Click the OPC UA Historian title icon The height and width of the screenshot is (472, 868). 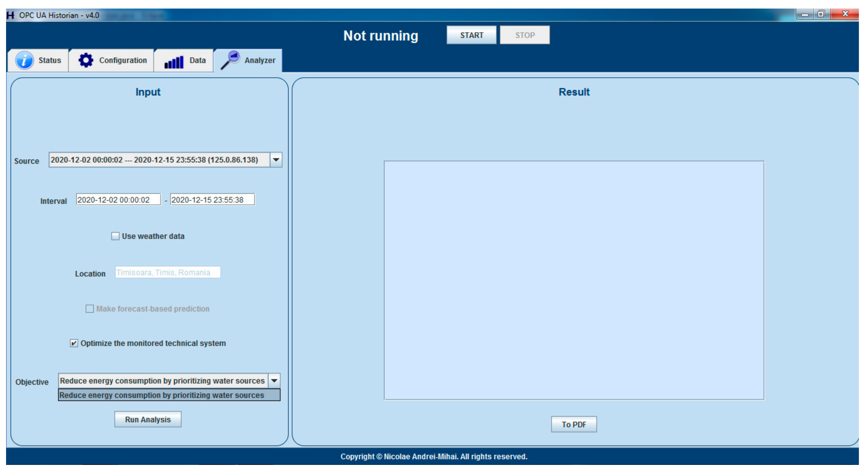point(11,15)
